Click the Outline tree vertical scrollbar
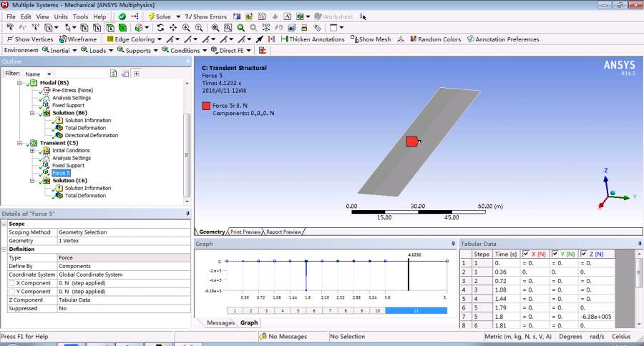The height and width of the screenshot is (346, 644). (x=187, y=155)
